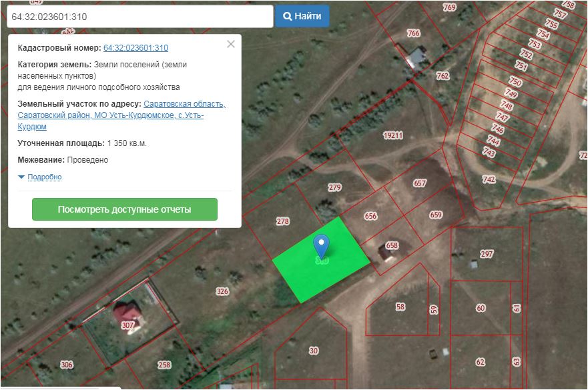Screen dimensions: 588x390
Task: Select parcel 279 on the map
Action: click(334, 187)
